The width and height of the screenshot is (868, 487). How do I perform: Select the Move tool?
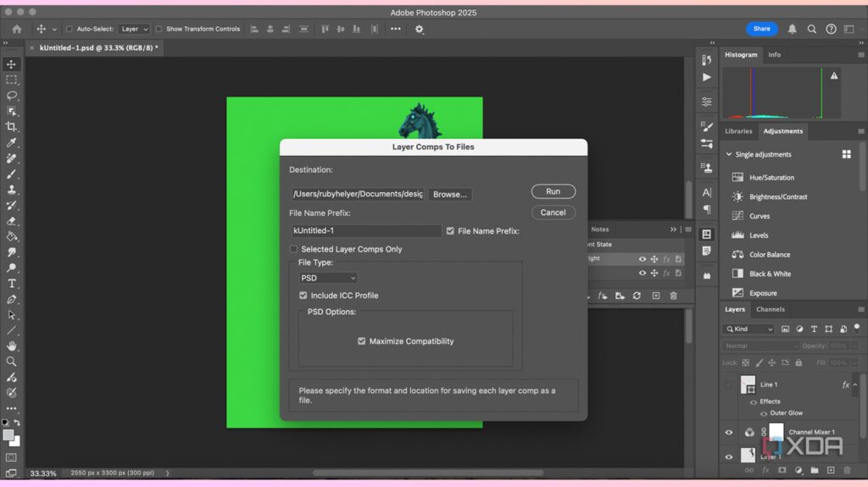pos(11,64)
